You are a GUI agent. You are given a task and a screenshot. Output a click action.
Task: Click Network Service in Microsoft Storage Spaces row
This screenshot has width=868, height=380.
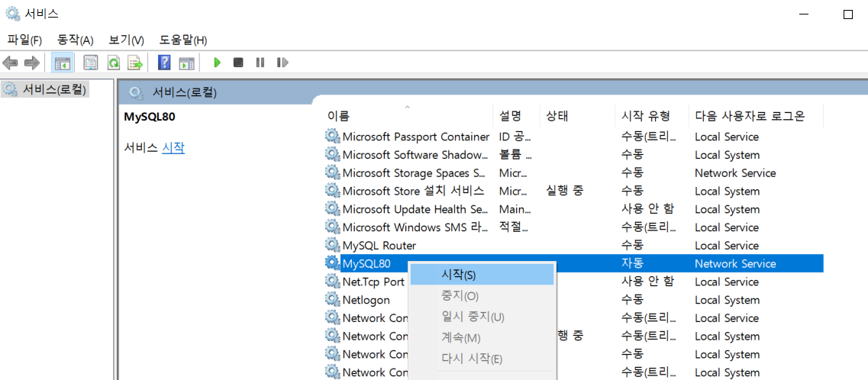tap(735, 173)
